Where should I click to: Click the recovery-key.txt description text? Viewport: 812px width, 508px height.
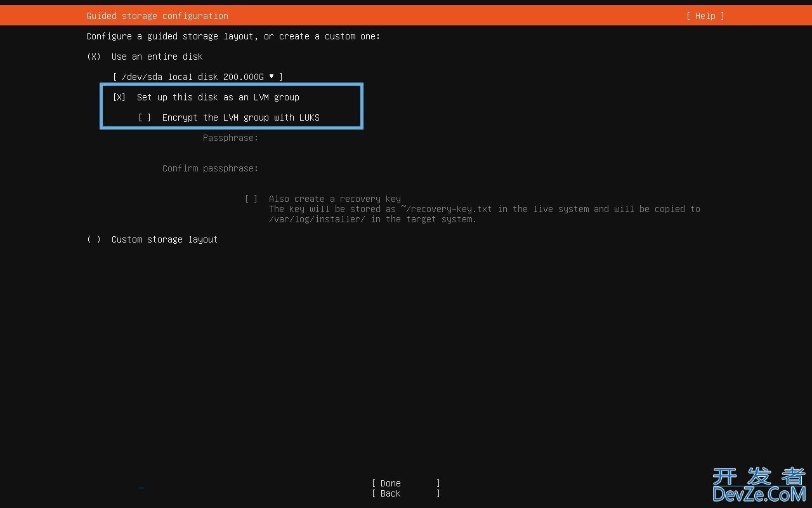point(485,214)
